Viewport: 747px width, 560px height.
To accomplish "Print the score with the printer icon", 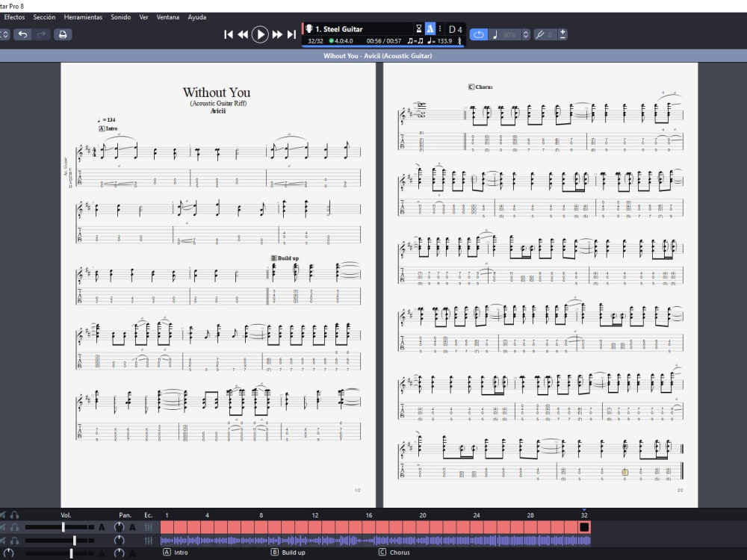I will 63,34.
